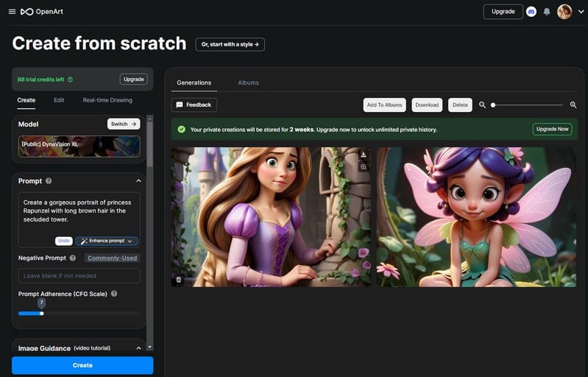Image resolution: width=588 pixels, height=377 pixels.
Task: Open the hamburger menu
Action: point(12,12)
